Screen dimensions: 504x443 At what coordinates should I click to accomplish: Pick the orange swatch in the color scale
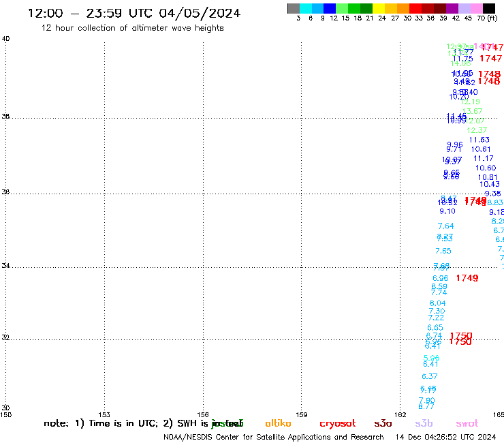(x=403, y=8)
